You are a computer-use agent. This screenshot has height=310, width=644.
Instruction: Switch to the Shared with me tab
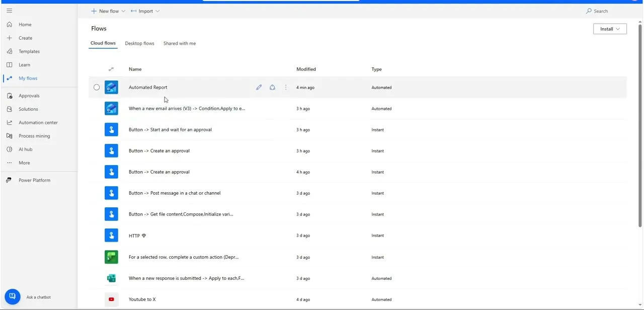pyautogui.click(x=180, y=43)
